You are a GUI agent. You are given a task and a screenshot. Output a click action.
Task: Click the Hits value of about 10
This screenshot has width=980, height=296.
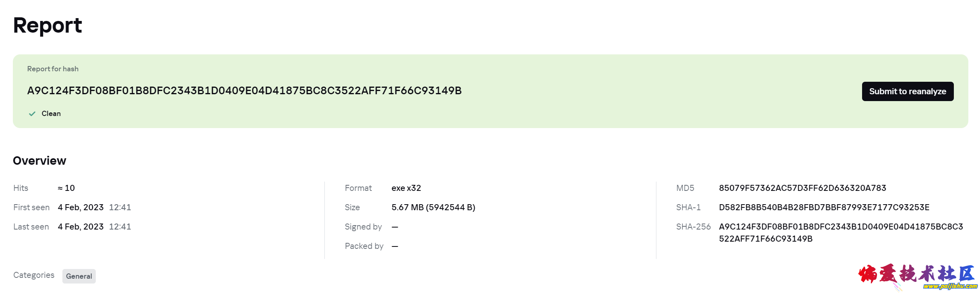click(x=66, y=188)
